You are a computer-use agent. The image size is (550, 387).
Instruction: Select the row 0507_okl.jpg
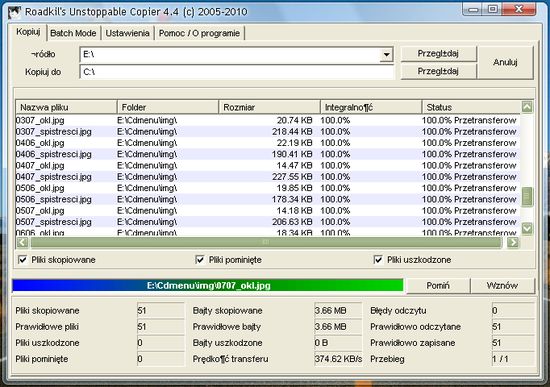268,211
